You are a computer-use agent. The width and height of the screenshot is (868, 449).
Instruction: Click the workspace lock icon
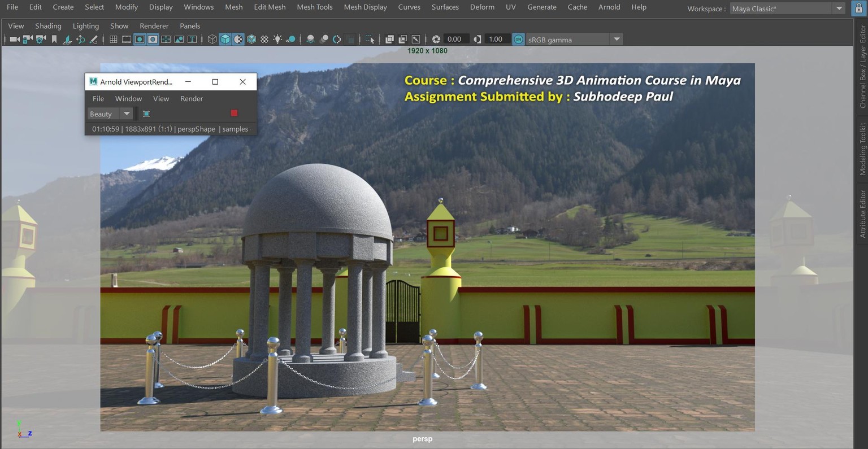click(858, 8)
